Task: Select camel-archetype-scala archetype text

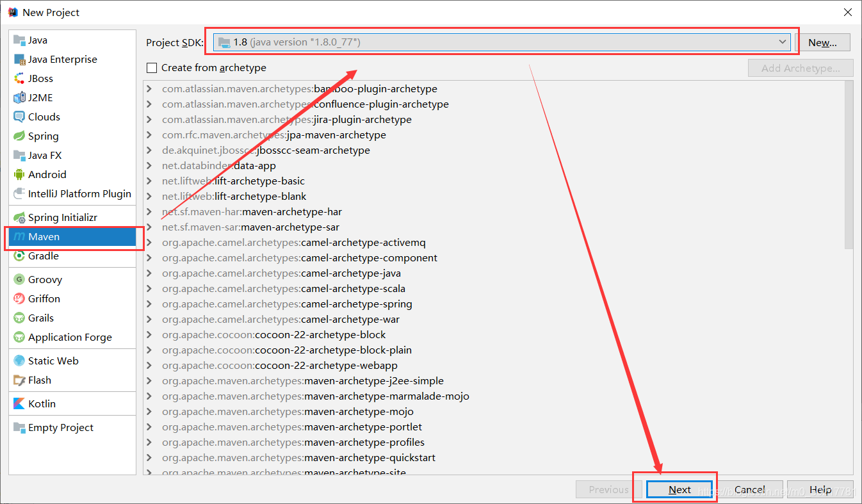Action: (x=353, y=289)
